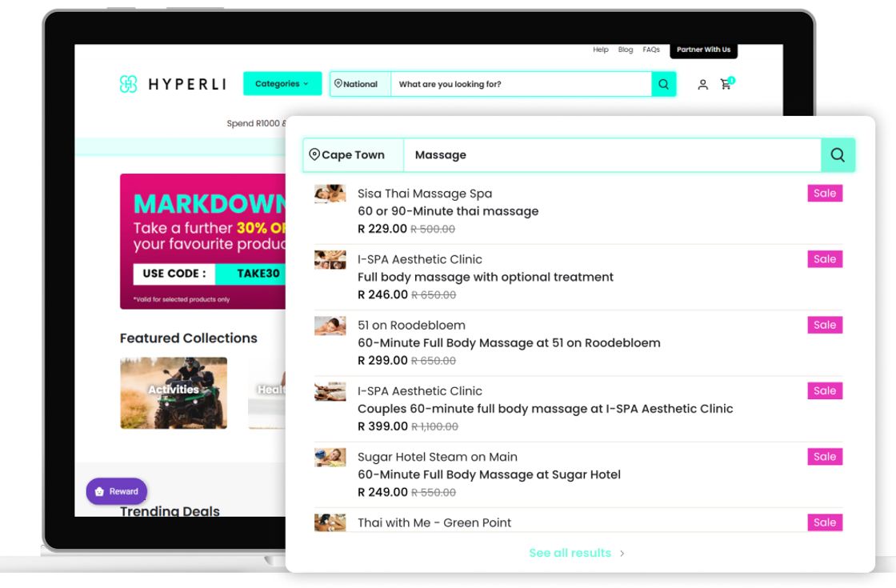Select the National location picker
This screenshot has height=588, width=896.
tap(360, 84)
